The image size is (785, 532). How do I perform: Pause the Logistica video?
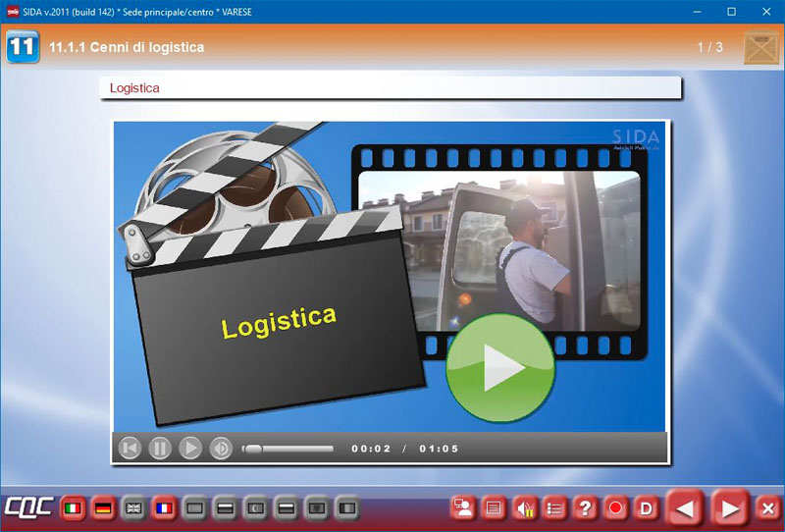[x=160, y=449]
